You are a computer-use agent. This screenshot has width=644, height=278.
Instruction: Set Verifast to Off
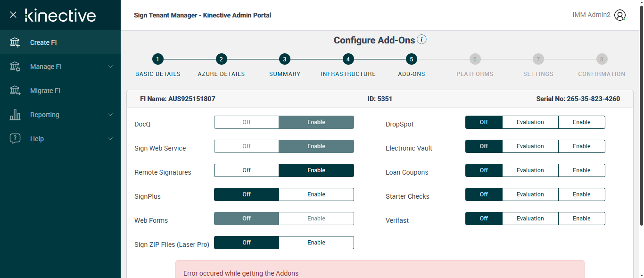(x=484, y=219)
